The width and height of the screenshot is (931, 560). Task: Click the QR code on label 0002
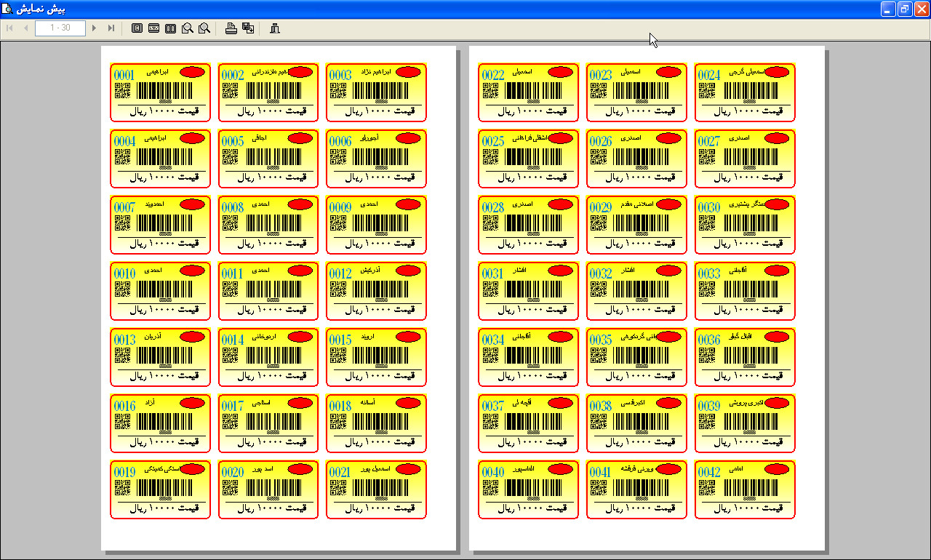[231, 90]
